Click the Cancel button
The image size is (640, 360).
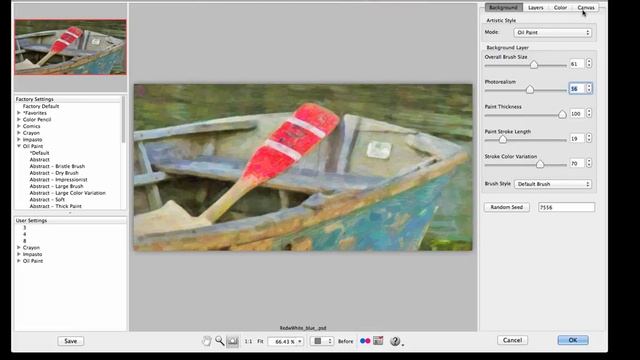[512, 340]
